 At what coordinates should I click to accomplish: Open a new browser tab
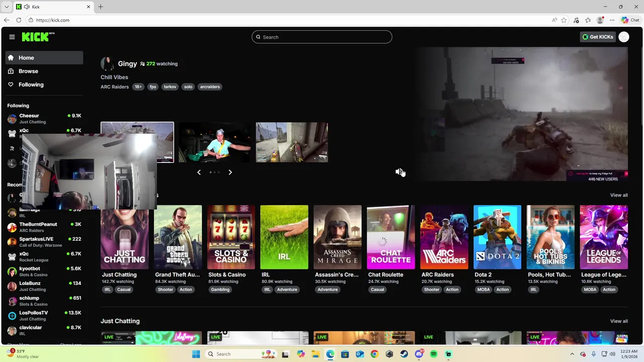point(101,7)
